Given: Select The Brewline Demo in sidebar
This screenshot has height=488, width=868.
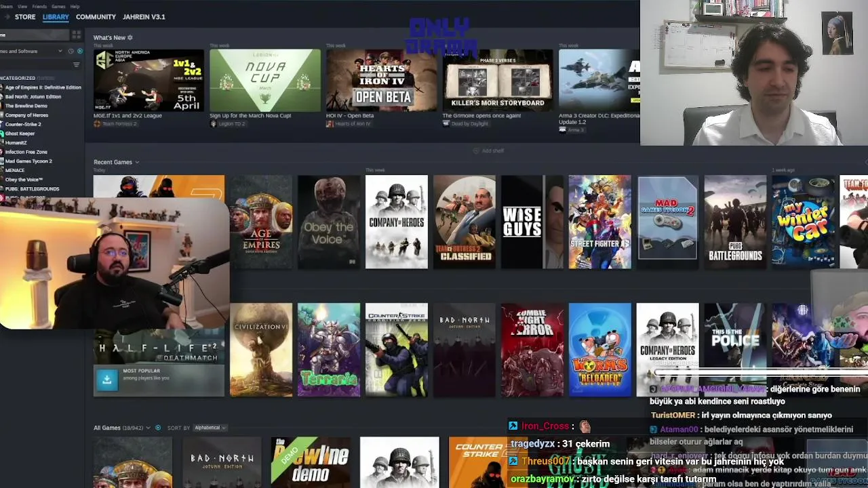Looking at the screenshot, I should tap(26, 106).
